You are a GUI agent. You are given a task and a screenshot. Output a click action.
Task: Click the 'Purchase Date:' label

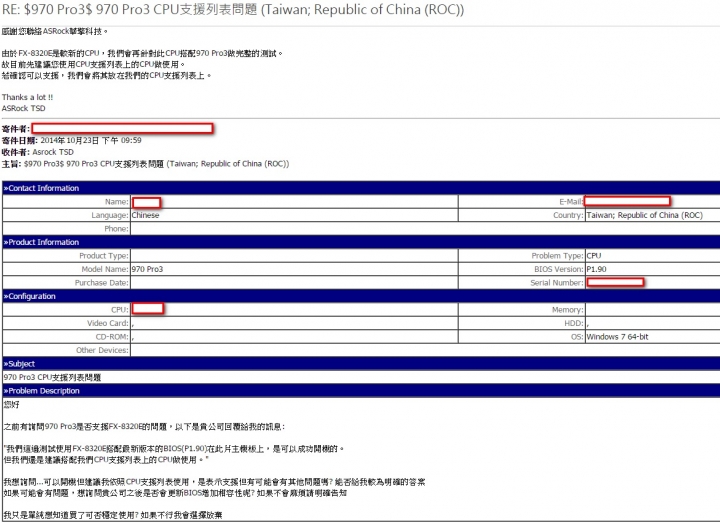[x=101, y=283]
